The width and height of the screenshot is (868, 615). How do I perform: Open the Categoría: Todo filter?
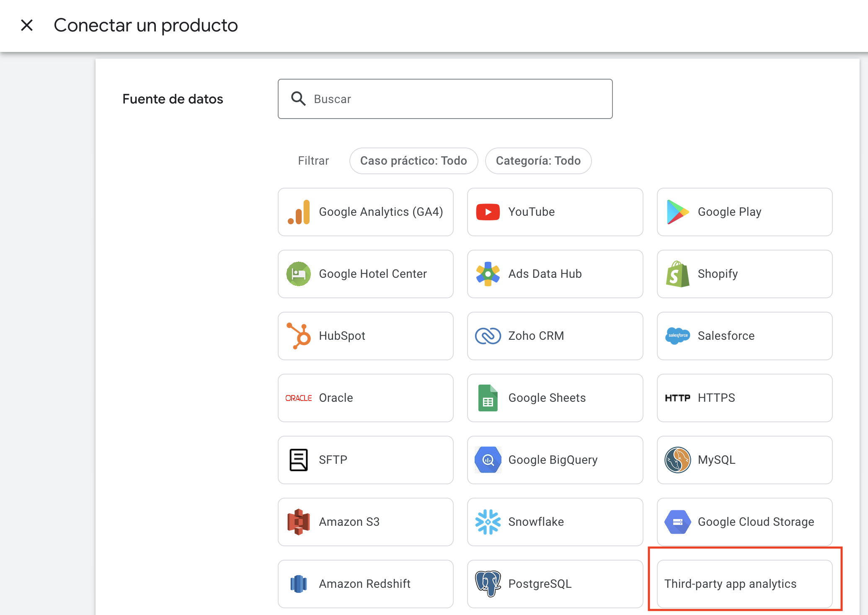pos(538,161)
